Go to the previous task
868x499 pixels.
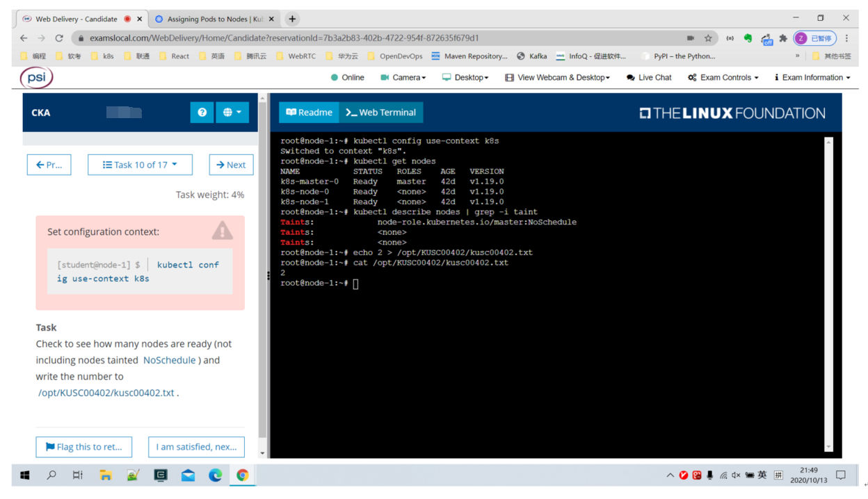pyautogui.click(x=49, y=165)
